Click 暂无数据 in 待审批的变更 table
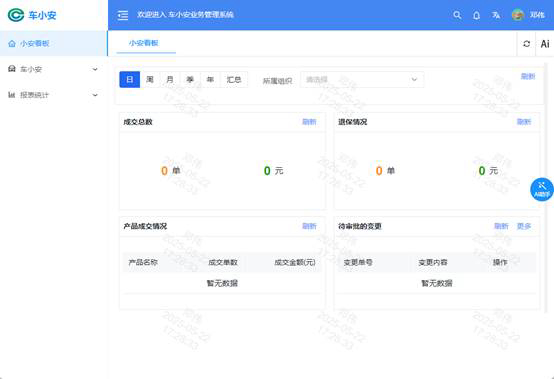Screen dimensions: 554x379 pos(437,283)
